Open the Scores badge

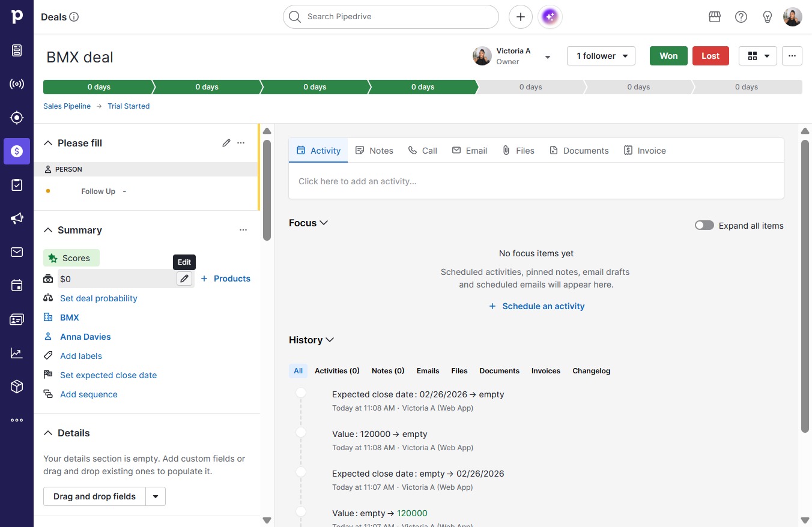pyautogui.click(x=71, y=258)
